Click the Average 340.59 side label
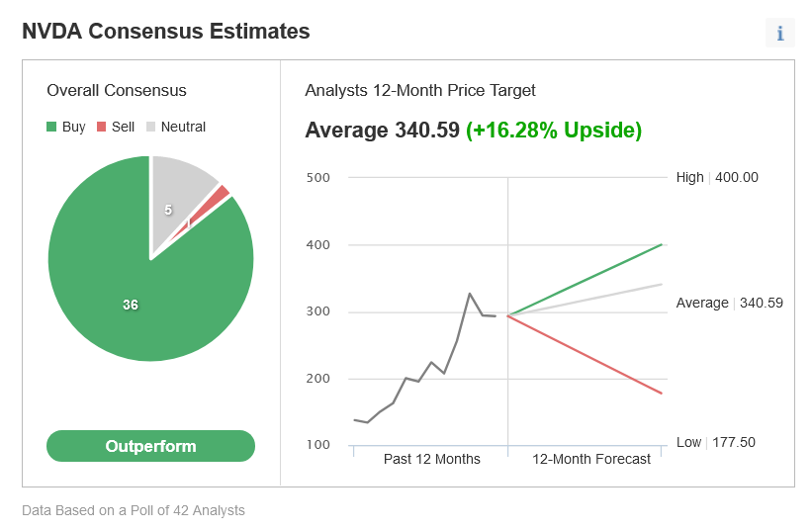This screenshot has height=531, width=812. pyautogui.click(x=730, y=303)
